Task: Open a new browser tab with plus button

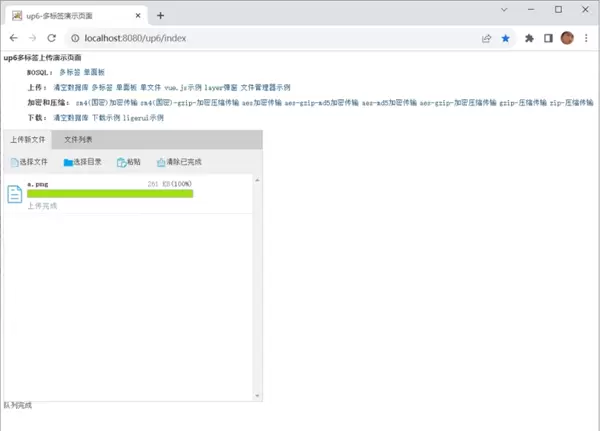Action: coord(161,15)
